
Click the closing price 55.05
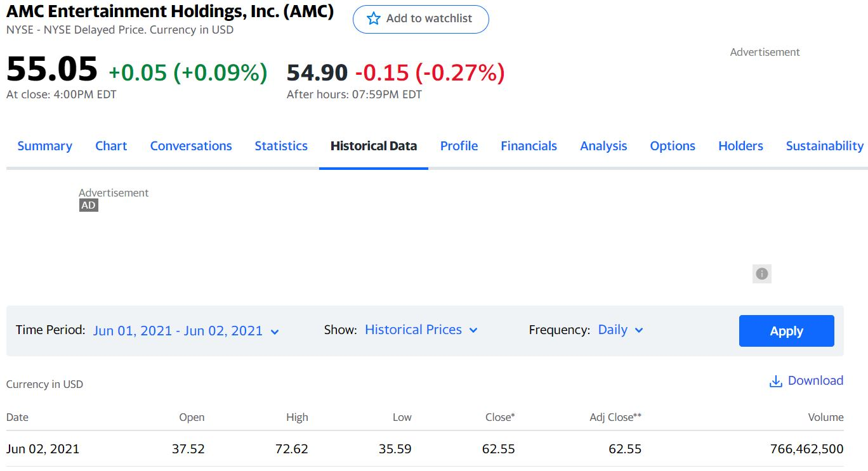[52, 68]
